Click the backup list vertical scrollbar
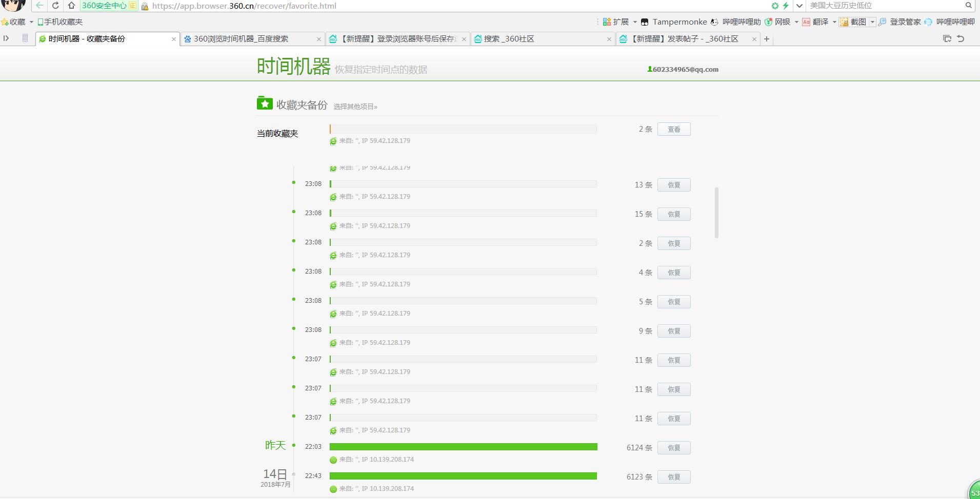Image resolution: width=980 pixels, height=499 pixels. click(x=716, y=213)
